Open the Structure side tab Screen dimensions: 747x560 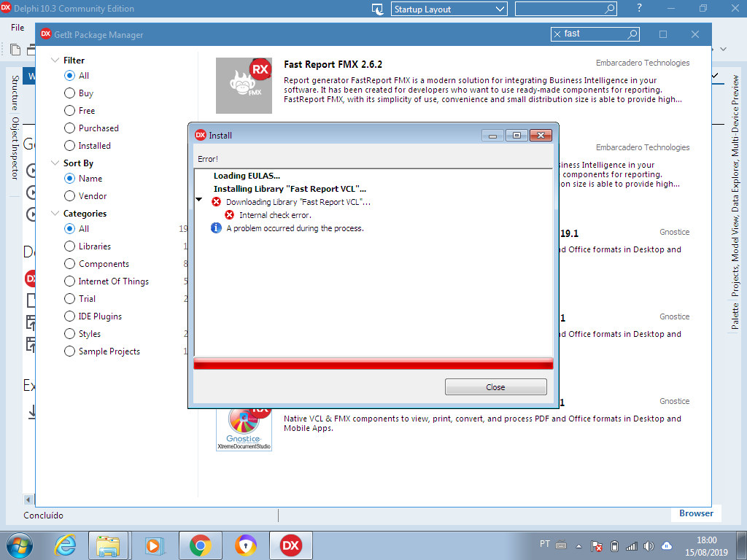click(x=15, y=93)
